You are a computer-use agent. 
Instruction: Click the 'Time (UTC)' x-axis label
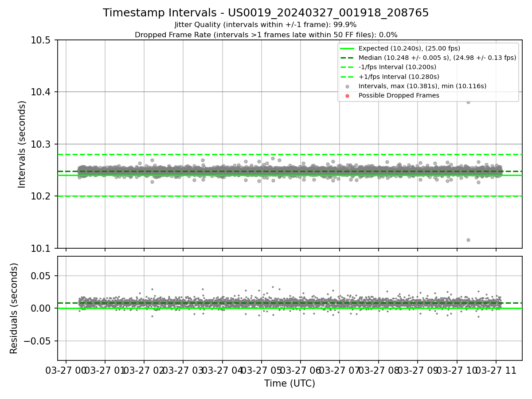[289, 383]
